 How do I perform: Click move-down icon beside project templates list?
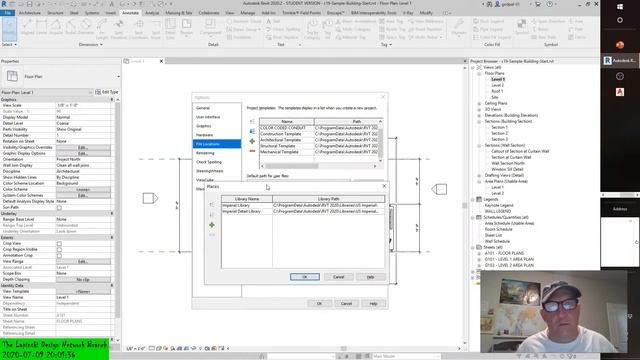point(252,131)
